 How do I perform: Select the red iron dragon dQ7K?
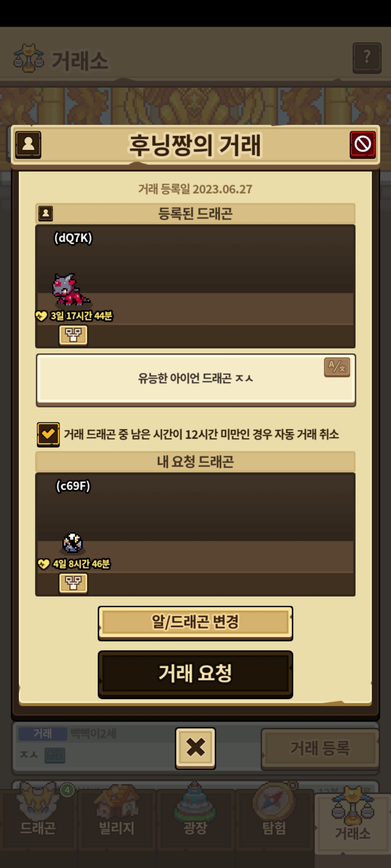(71, 290)
